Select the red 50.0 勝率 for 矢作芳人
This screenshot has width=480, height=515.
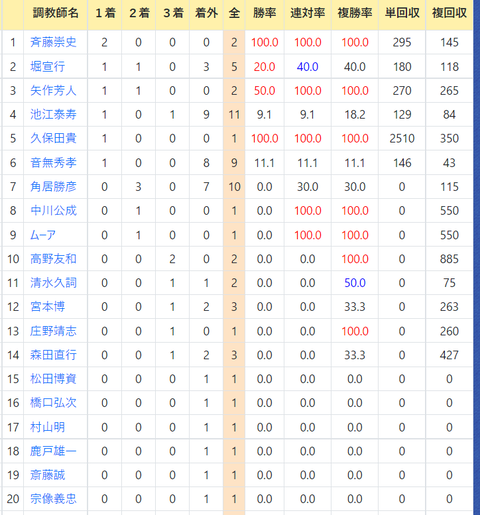264,91
